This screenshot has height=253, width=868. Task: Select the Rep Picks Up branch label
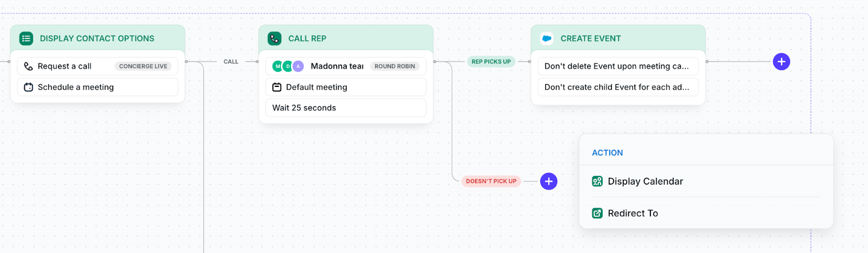click(491, 62)
